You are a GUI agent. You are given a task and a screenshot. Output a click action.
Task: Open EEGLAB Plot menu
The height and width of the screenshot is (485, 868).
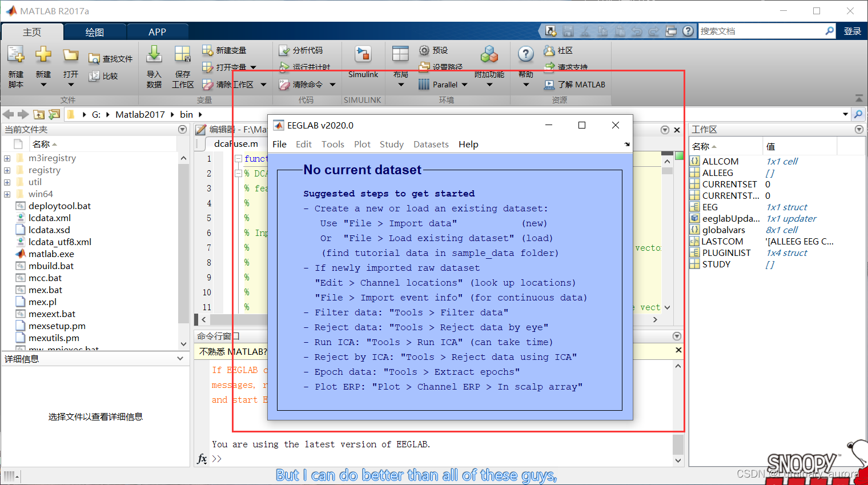362,145
